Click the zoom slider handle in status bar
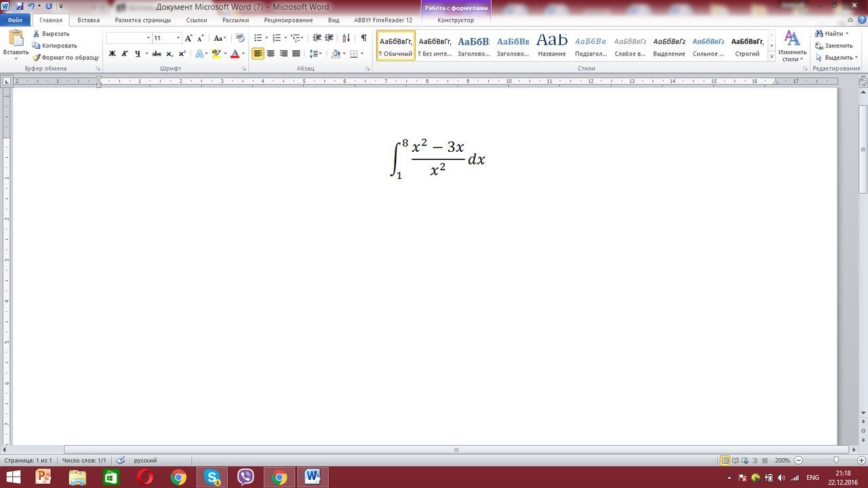The height and width of the screenshot is (488, 868). click(835, 460)
